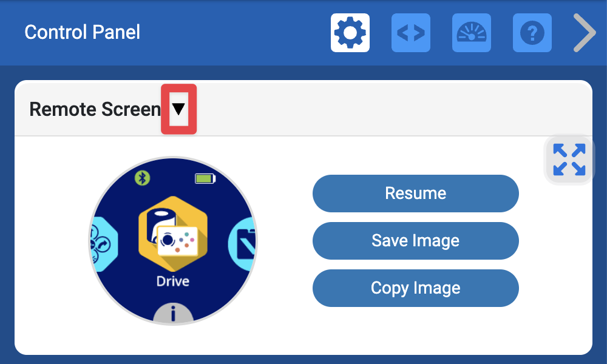Open the dashboard gauge panel

pos(471,33)
